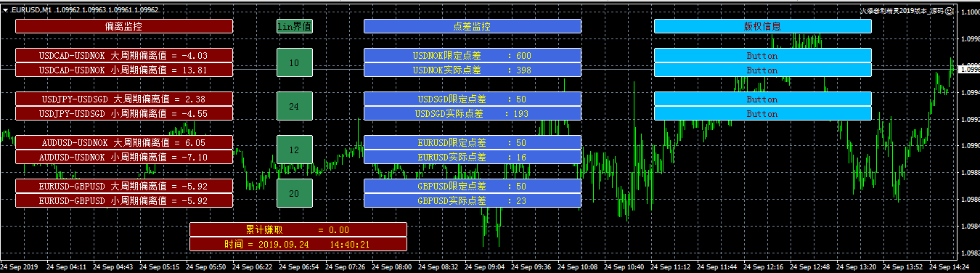Select the 累计赚取 = 0.00 label
The image size is (980, 273).
click(298, 229)
